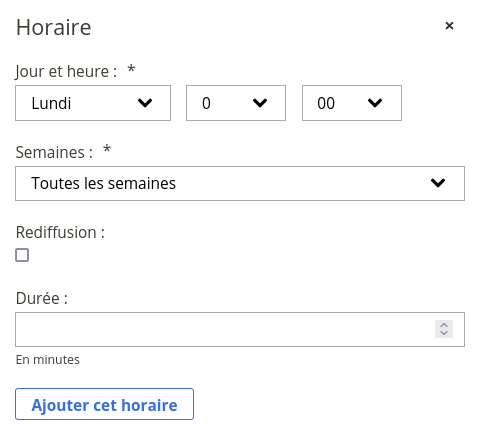
Task: Open the minutes selector showing 00
Action: [x=352, y=103]
